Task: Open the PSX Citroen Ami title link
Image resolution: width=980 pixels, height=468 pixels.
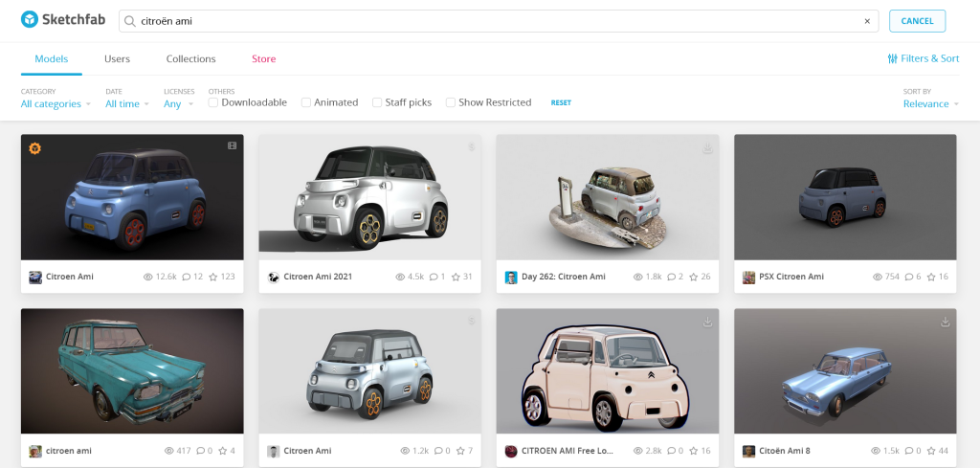Action: 791,277
